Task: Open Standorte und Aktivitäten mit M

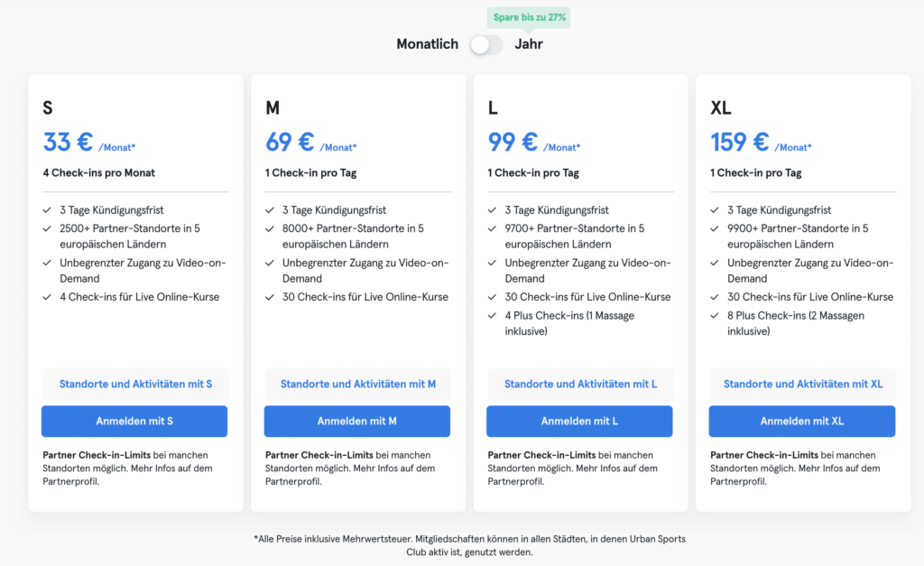Action: 357,384
